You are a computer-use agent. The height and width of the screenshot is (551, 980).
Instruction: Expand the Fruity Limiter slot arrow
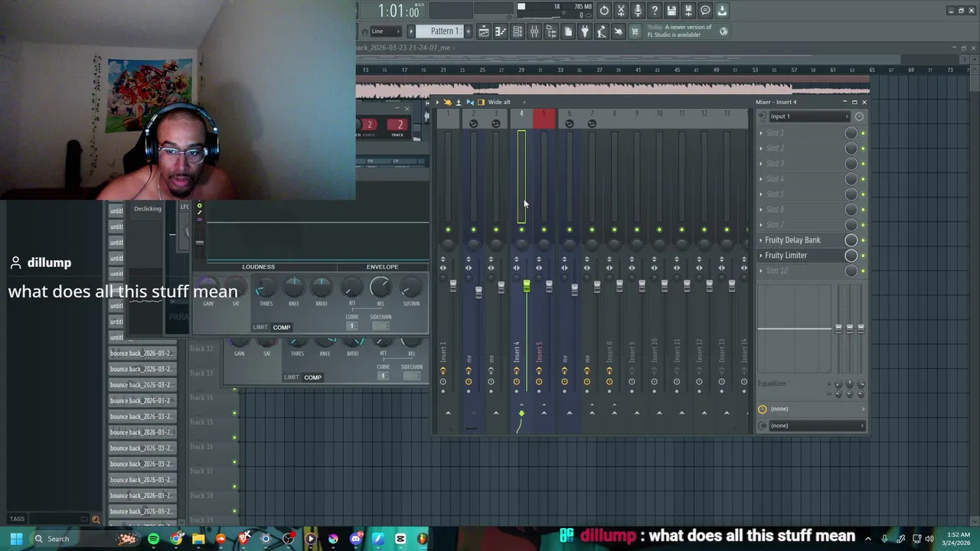[761, 256]
